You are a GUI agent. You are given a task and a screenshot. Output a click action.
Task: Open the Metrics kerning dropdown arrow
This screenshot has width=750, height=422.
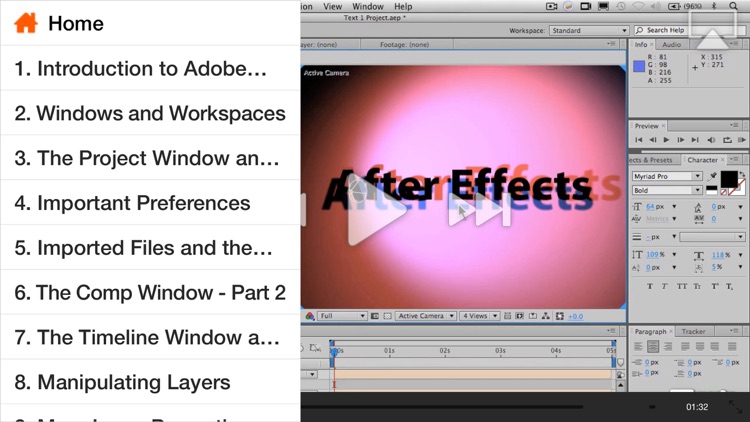point(674,219)
